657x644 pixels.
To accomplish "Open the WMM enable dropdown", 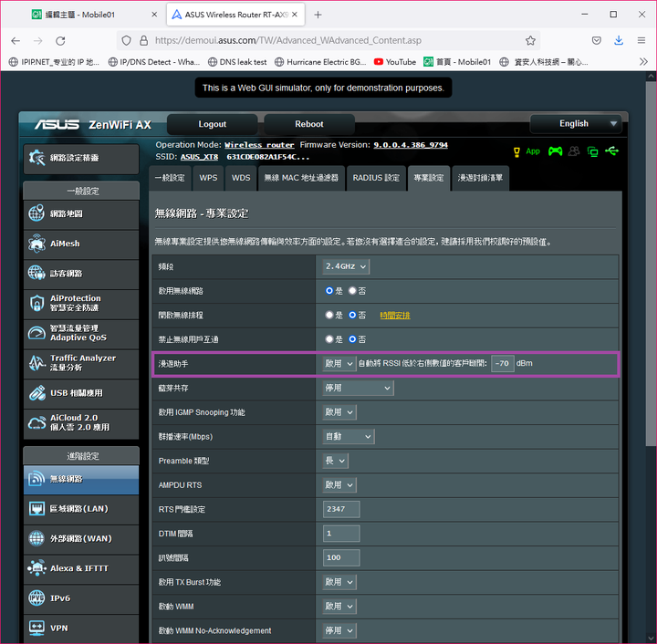I will click(x=339, y=607).
